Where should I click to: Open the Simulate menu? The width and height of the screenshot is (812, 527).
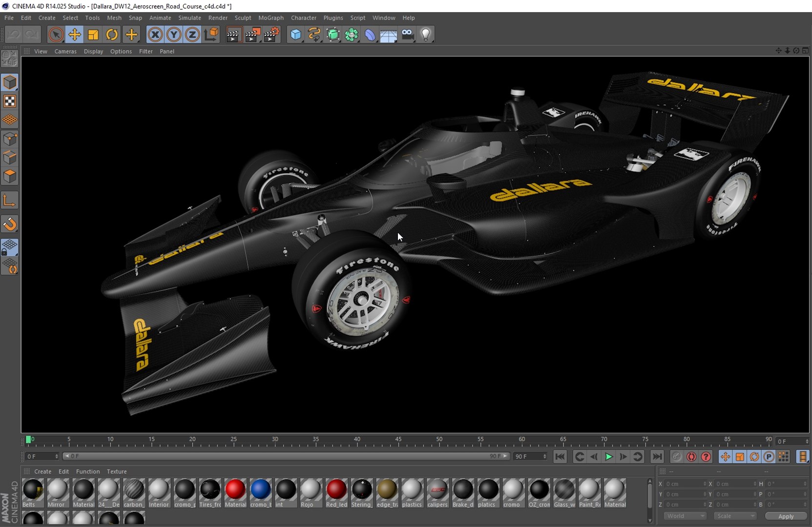(189, 18)
